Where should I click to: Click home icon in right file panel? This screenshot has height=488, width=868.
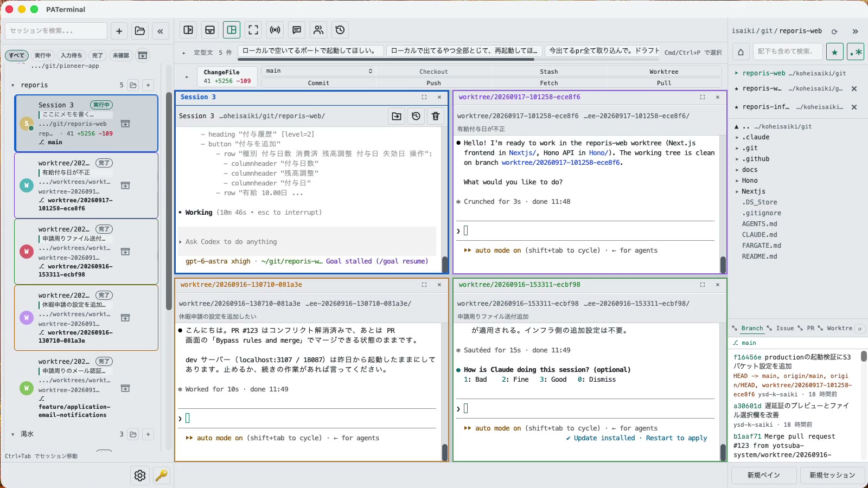741,52
